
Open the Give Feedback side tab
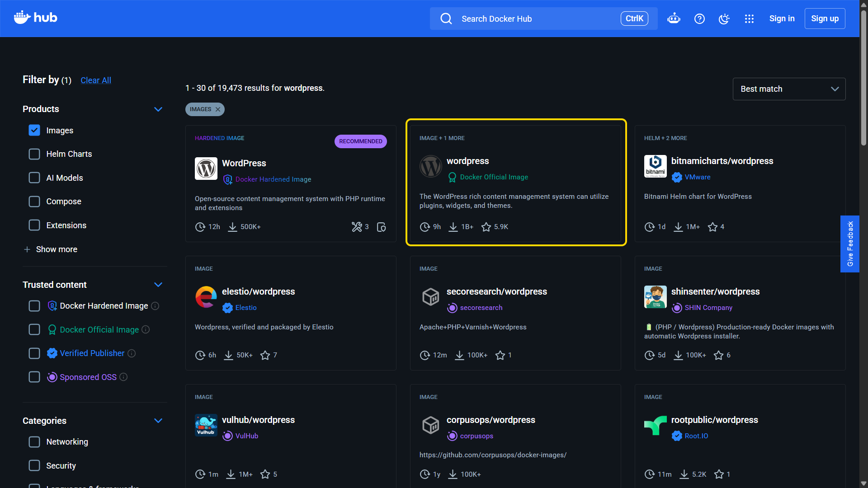pyautogui.click(x=850, y=244)
